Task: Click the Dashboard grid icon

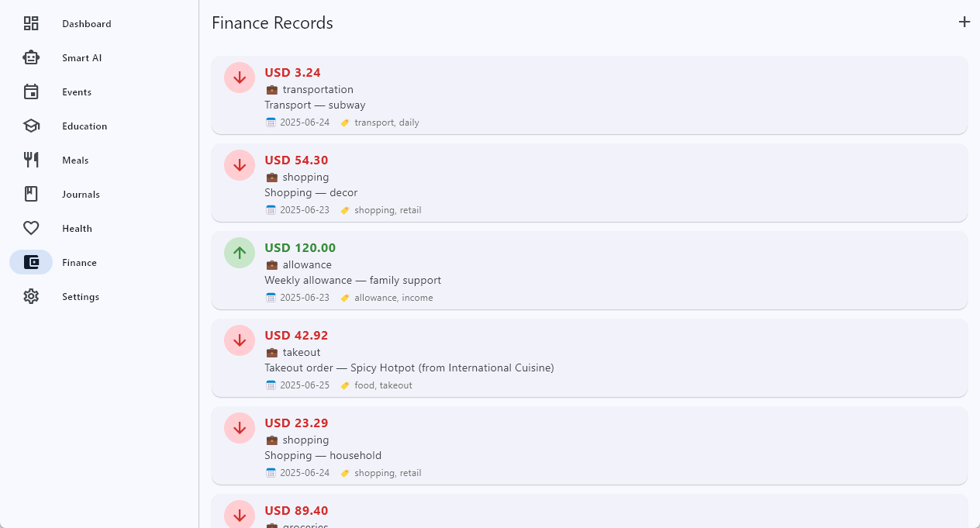Action: click(31, 23)
